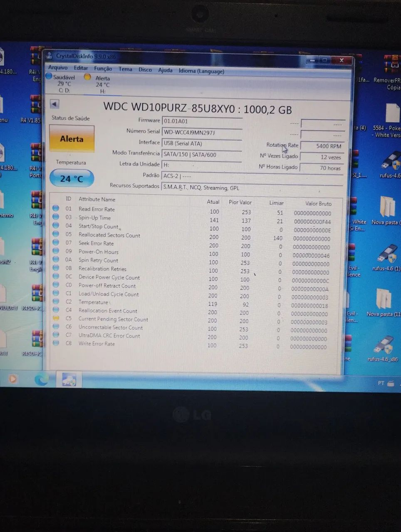
Task: Open the Arquivo menu
Action: [58, 67]
